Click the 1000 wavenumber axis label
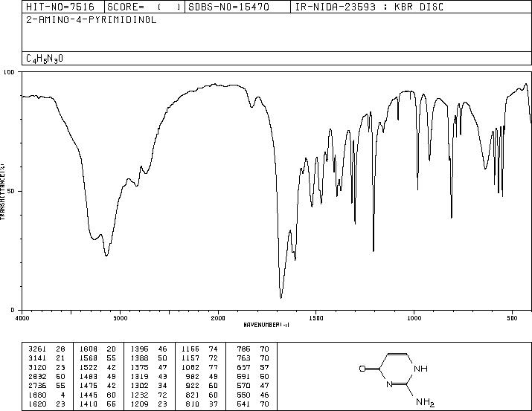 [414, 318]
